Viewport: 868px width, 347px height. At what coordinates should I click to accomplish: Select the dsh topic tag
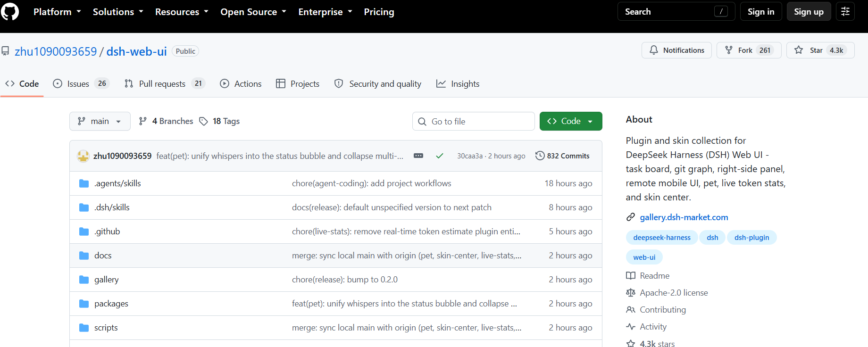[x=712, y=238]
